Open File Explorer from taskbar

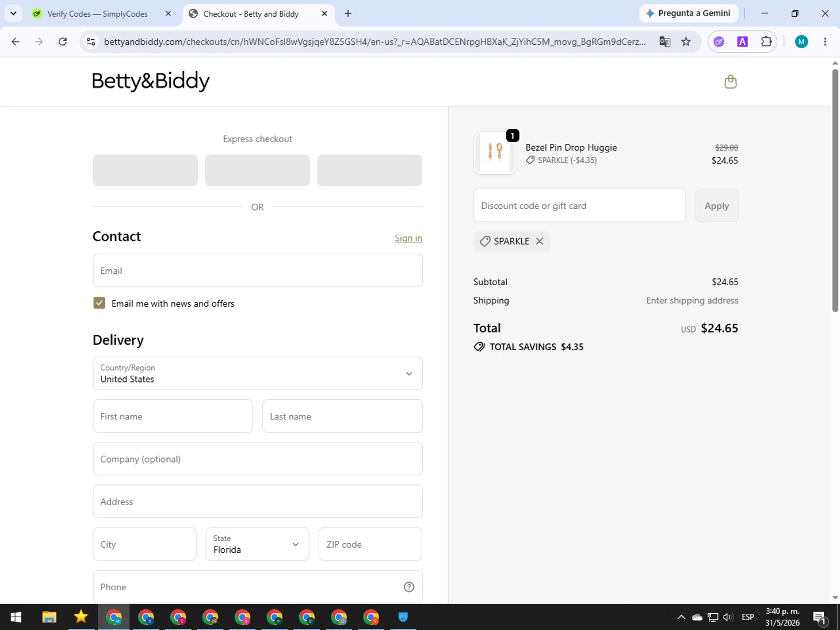(x=49, y=617)
